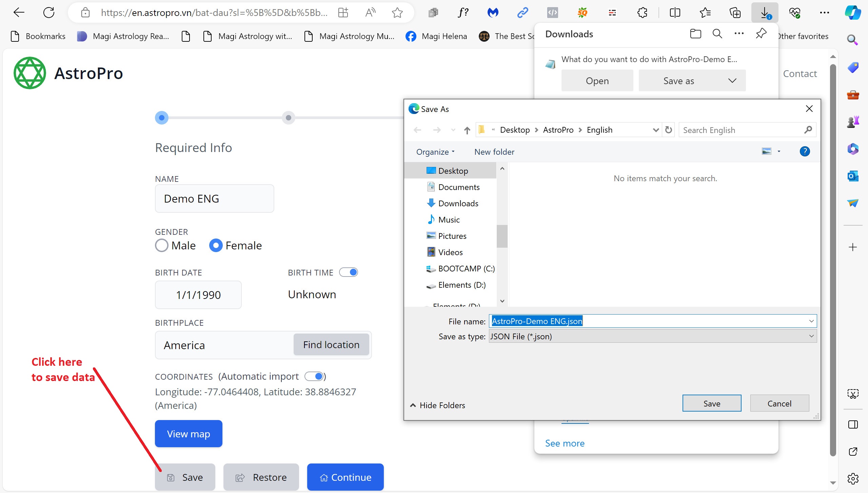
Task: Open downloads folder icon in Downloads panel
Action: 695,34
